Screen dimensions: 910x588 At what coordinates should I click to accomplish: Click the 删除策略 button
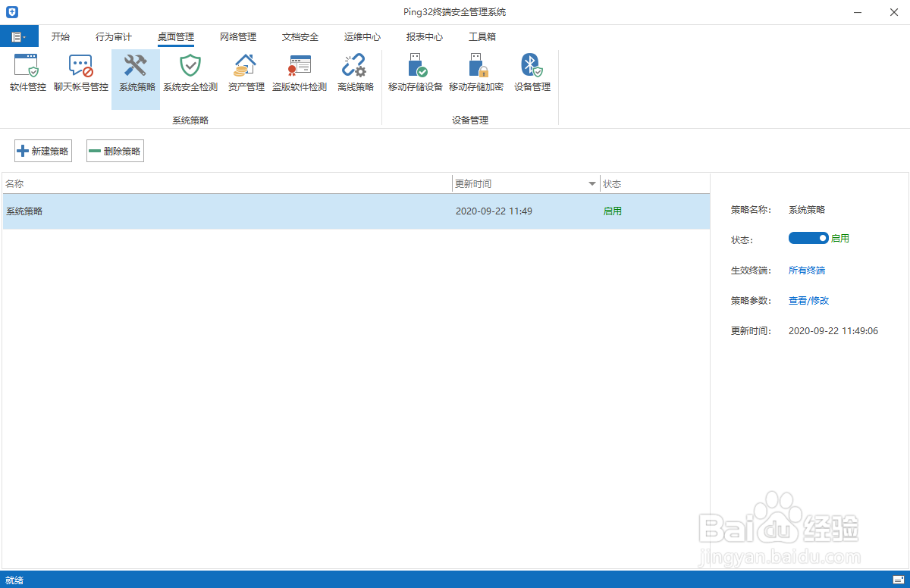[115, 151]
